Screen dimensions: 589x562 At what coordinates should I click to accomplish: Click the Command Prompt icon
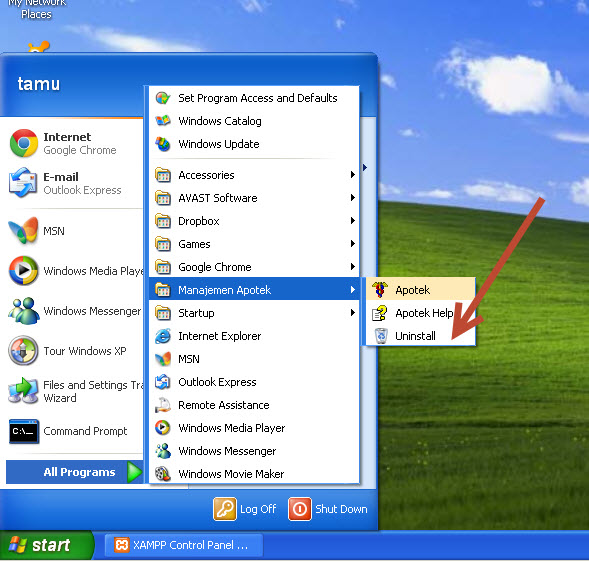(24, 431)
